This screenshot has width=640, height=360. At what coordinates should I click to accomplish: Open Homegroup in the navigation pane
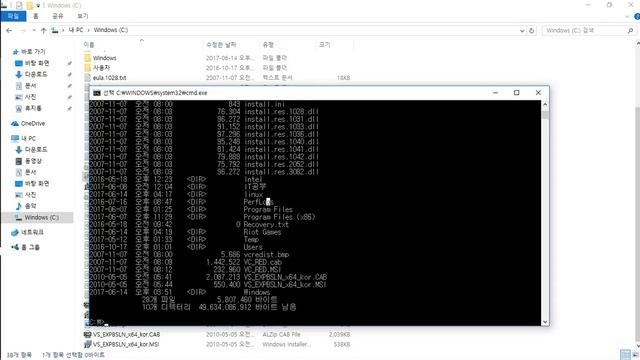26,247
